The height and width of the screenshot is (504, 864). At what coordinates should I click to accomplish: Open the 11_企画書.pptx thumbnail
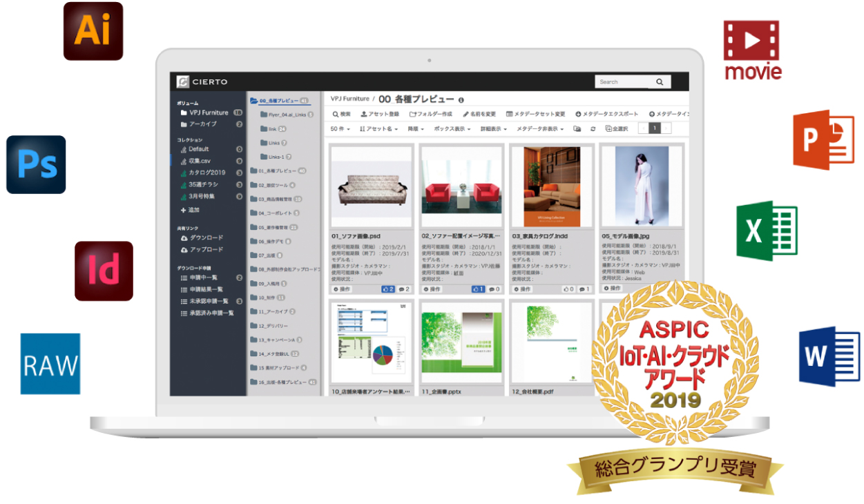[461, 342]
